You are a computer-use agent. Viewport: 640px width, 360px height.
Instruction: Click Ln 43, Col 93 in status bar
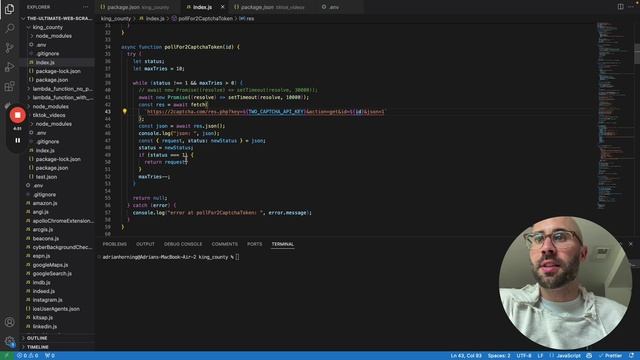pyautogui.click(x=466, y=356)
